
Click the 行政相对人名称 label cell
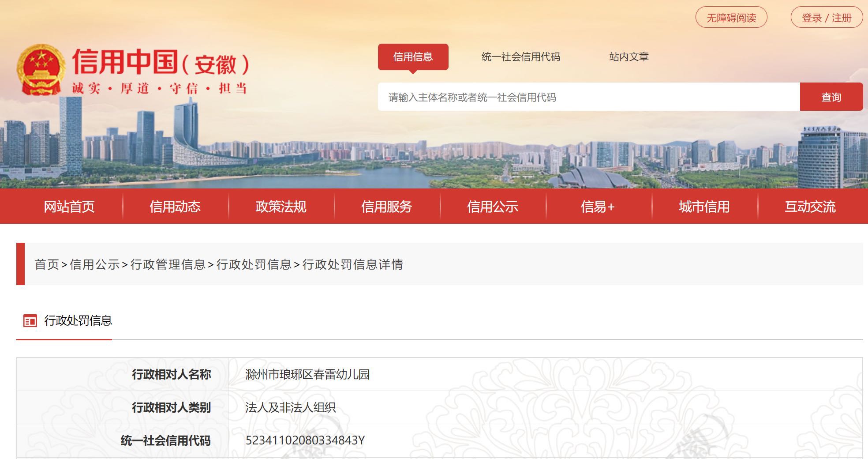click(x=123, y=374)
